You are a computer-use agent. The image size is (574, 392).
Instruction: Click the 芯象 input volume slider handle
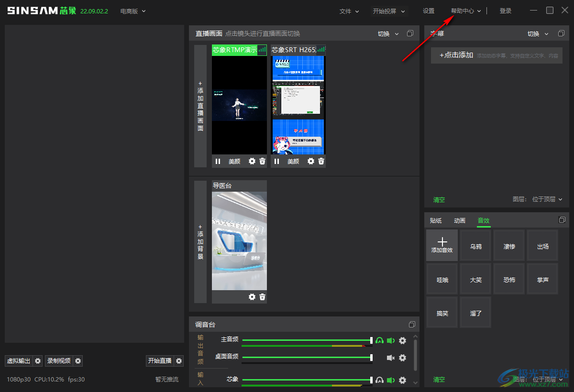point(372,380)
